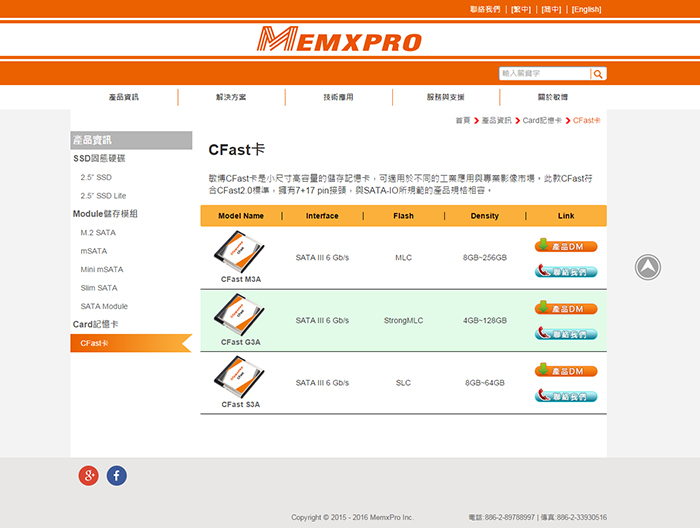Switch language to [English]
The height and width of the screenshot is (528, 700).
pyautogui.click(x=586, y=9)
